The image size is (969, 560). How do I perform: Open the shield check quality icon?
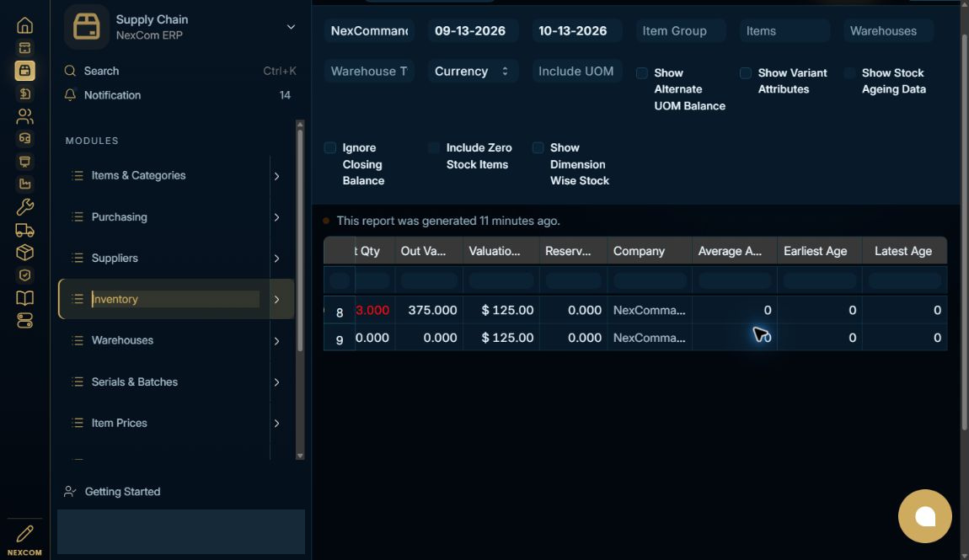pyautogui.click(x=24, y=275)
